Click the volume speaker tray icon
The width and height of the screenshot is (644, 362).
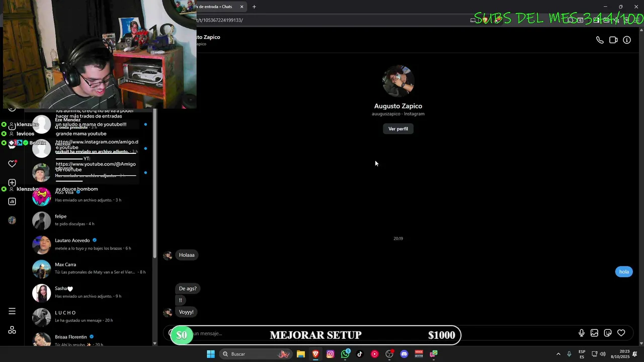click(x=603, y=354)
